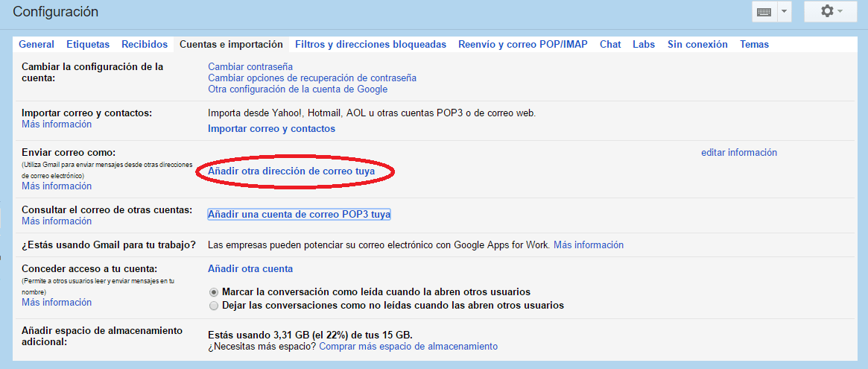Screen dimensions: 868x369
Task: Open Filtros y direcciones bloqueadas tab
Action: tap(370, 45)
